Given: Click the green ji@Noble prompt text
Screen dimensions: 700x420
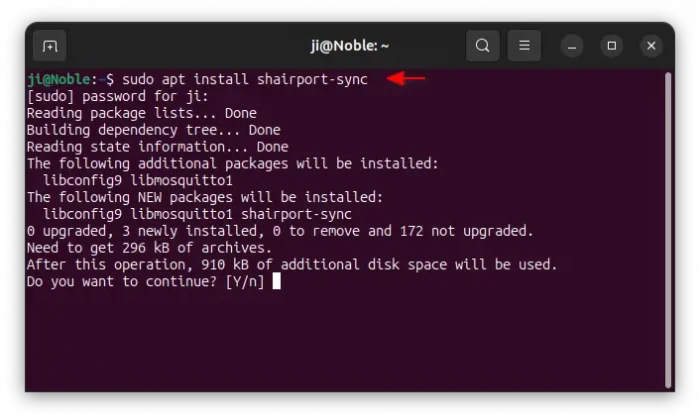Looking at the screenshot, I should [x=59, y=79].
